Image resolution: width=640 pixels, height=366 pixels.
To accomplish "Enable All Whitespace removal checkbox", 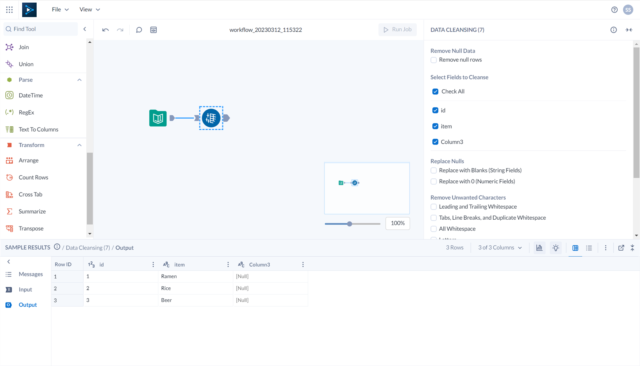I will point(433,229).
